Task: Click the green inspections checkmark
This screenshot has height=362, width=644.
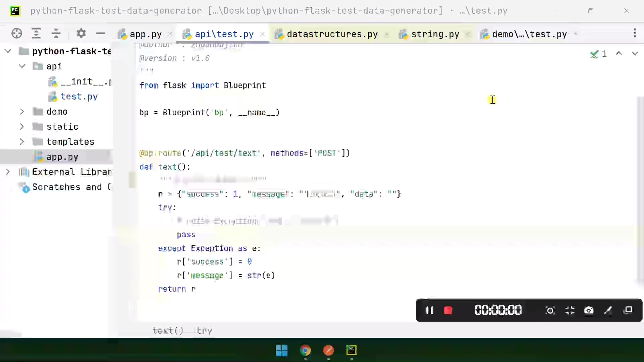Action: point(594,54)
